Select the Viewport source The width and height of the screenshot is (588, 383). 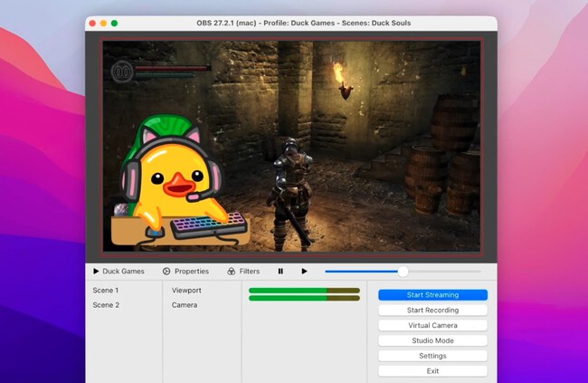(x=186, y=291)
